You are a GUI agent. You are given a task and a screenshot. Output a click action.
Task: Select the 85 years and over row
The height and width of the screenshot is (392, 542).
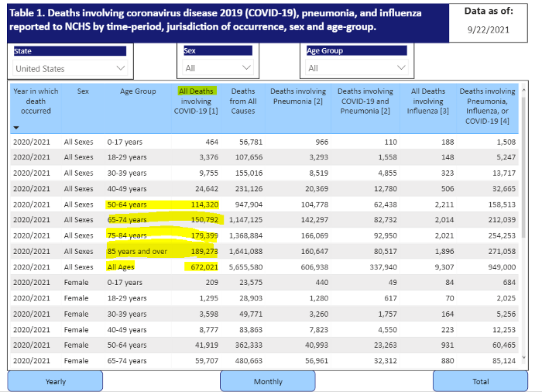point(265,251)
